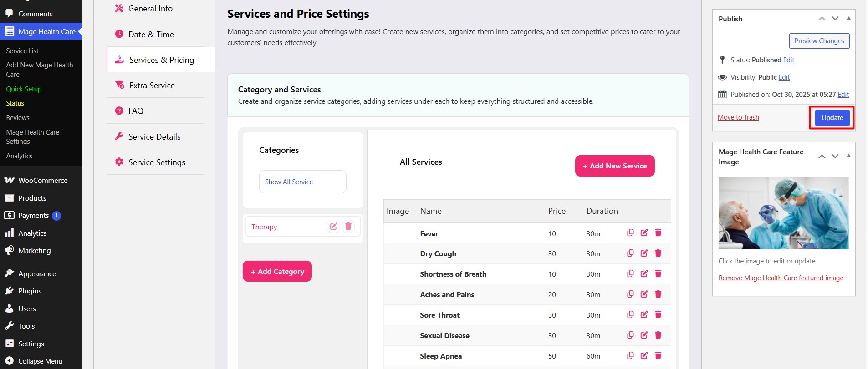Click edit icon for Therapy category
The width and height of the screenshot is (868, 369).
pos(333,227)
